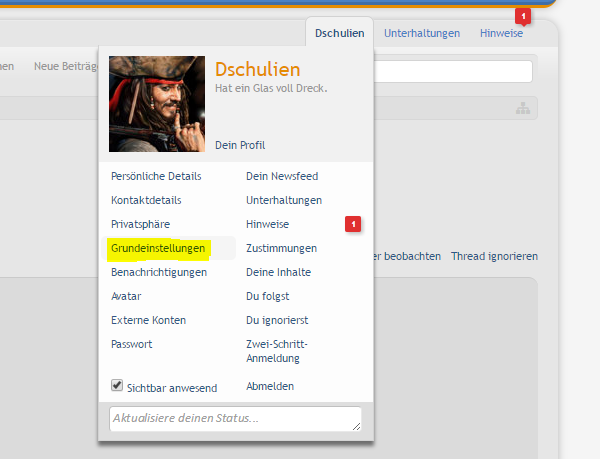Open Kontaktdetails

(146, 200)
